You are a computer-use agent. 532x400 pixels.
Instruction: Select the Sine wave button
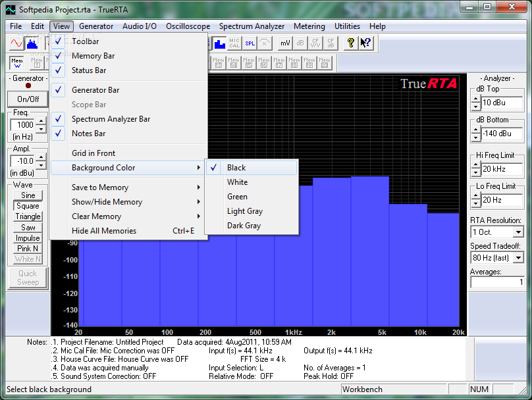(x=28, y=195)
